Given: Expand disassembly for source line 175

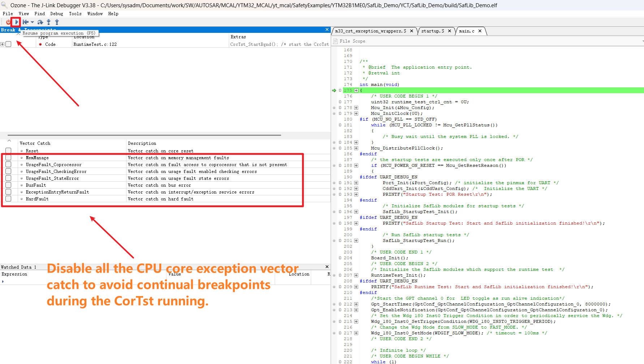Looking at the screenshot, I should [x=356, y=90].
